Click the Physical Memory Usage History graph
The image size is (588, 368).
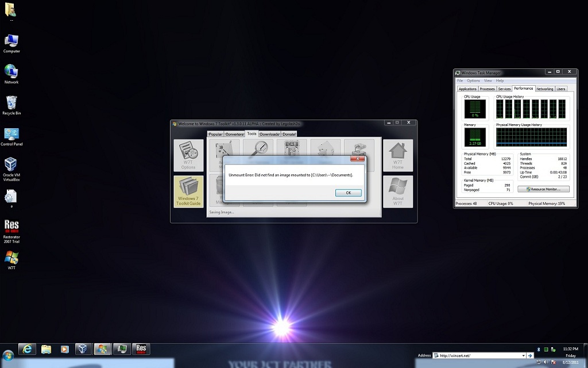point(531,137)
